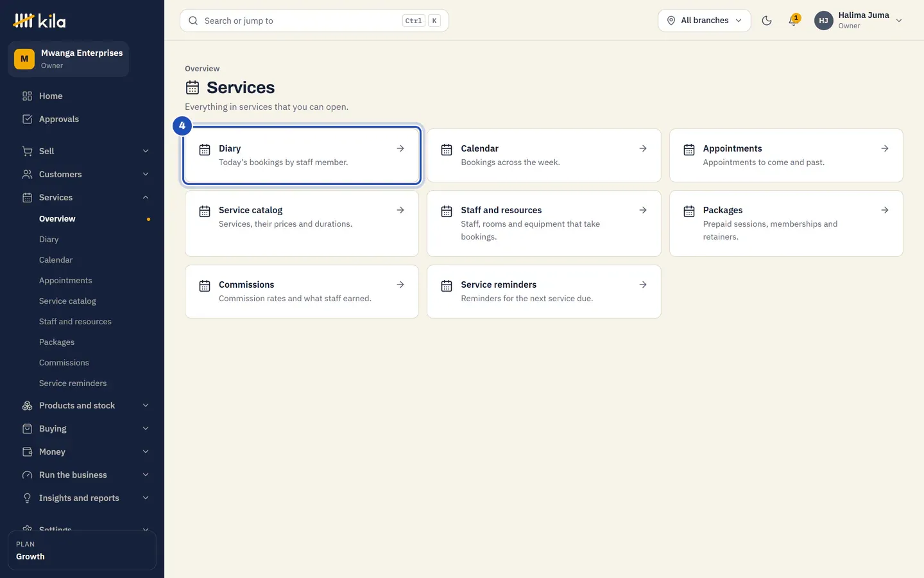This screenshot has width=924, height=578.
Task: Click the Sell cart icon
Action: tap(27, 151)
